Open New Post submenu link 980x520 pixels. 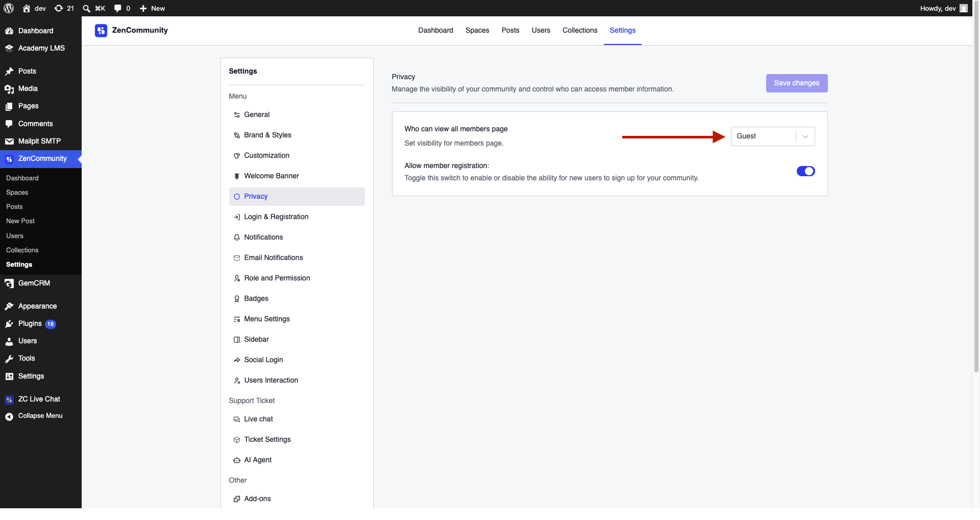point(20,221)
